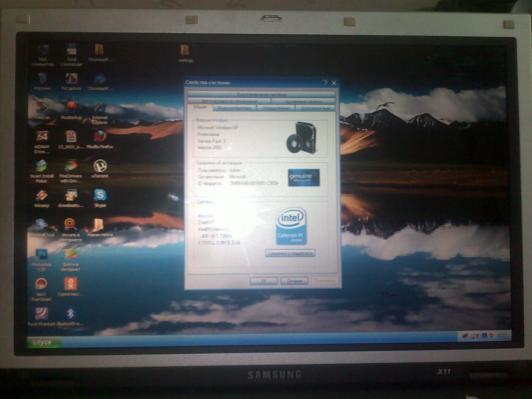
Task: Open the Мой компьютер desktop icon
Action: coord(43,55)
